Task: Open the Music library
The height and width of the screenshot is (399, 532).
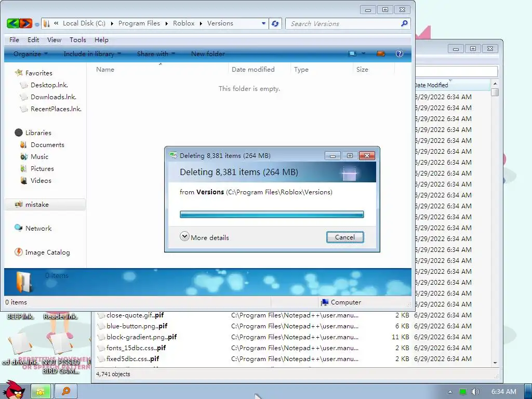Action: click(39, 156)
